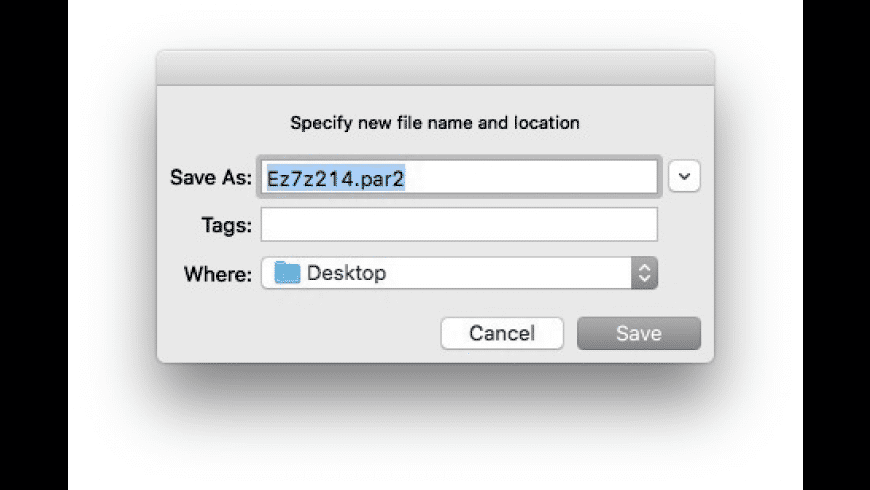Click the "Tags:" label
Viewport: 870px width, 490px height.
(x=225, y=225)
